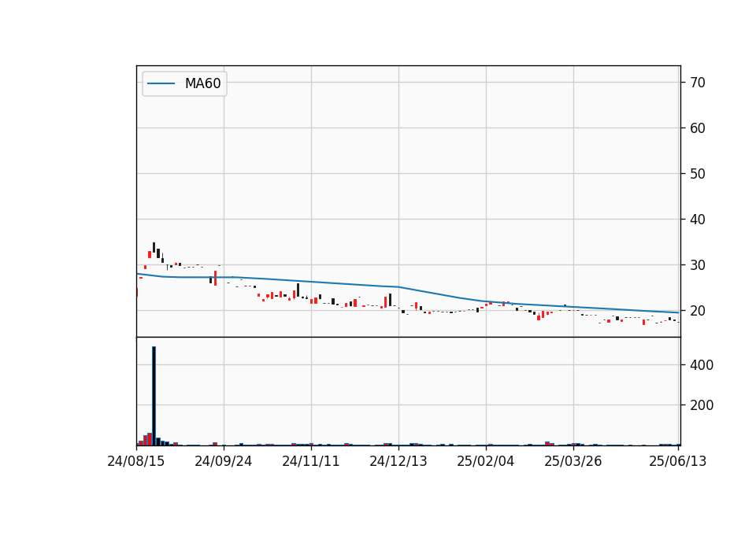Image resolution: width=756 pixels, height=543 pixels.
Task: Click the 25/02/04 date label
Action: (486, 461)
